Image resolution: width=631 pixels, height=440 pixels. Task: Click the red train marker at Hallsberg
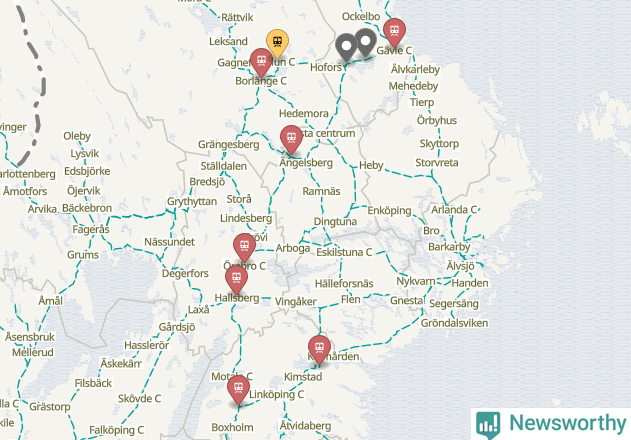click(237, 280)
